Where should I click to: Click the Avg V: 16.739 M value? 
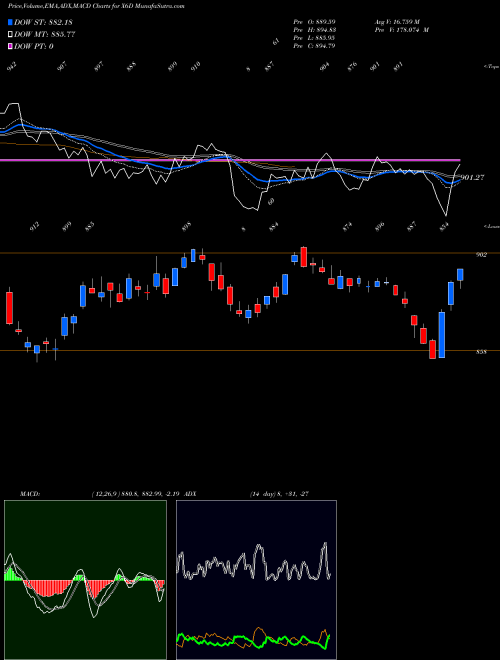397,22
